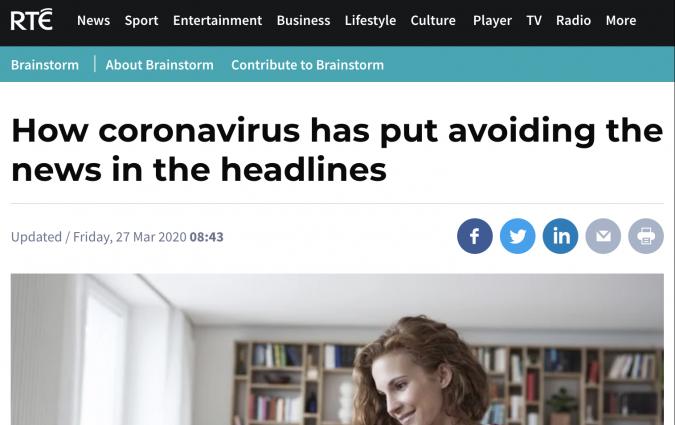Select Lifestyle in the top navigation
The height and width of the screenshot is (425, 675).
click(370, 20)
